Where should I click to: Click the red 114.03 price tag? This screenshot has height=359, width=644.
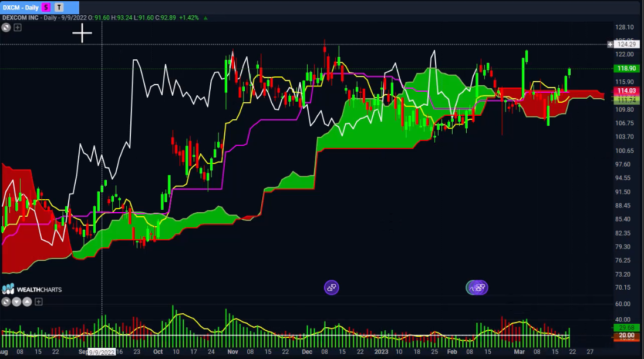coord(626,90)
